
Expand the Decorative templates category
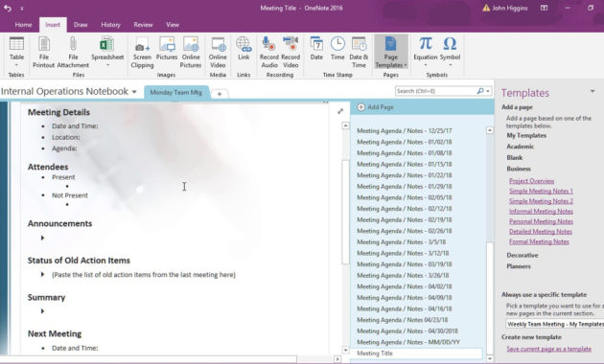click(x=523, y=255)
